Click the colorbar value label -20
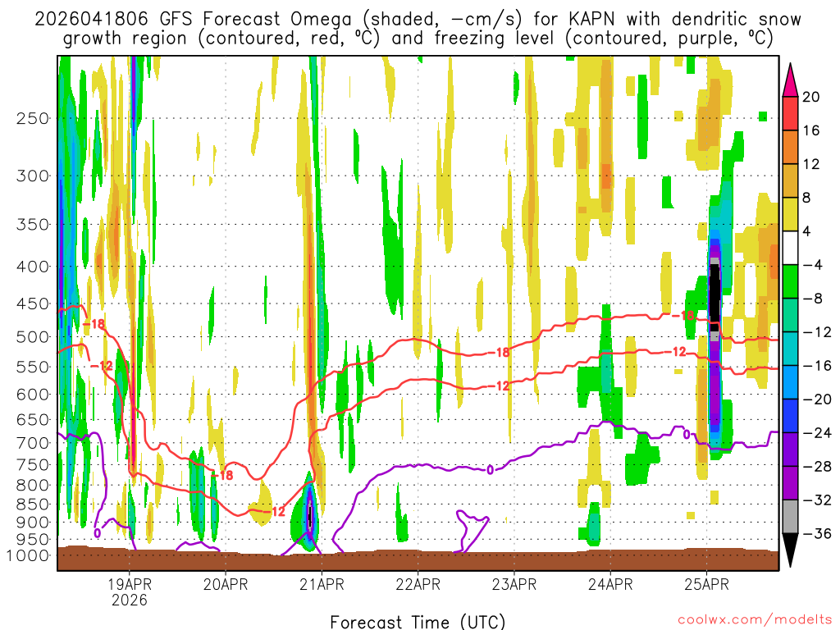840x630 pixels. (817, 399)
